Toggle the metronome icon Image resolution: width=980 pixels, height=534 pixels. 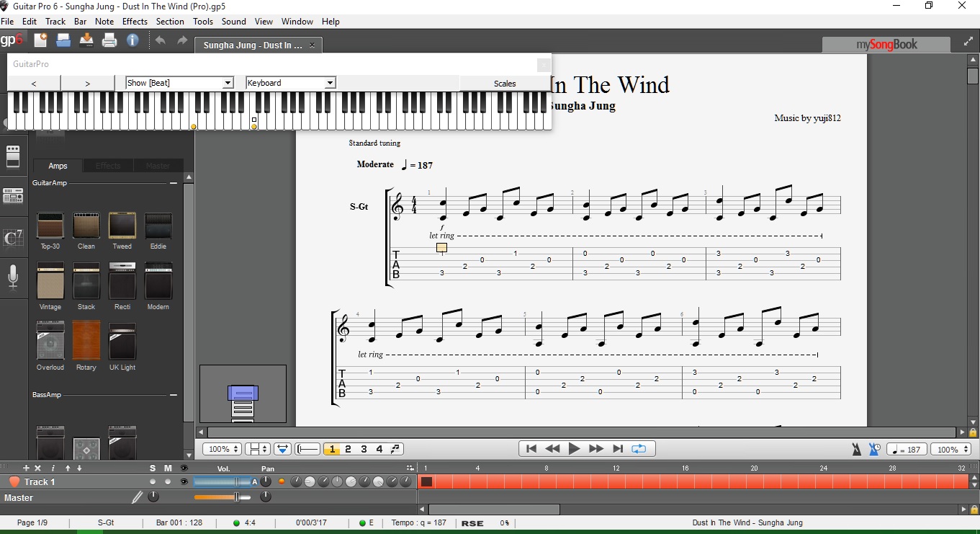click(856, 449)
